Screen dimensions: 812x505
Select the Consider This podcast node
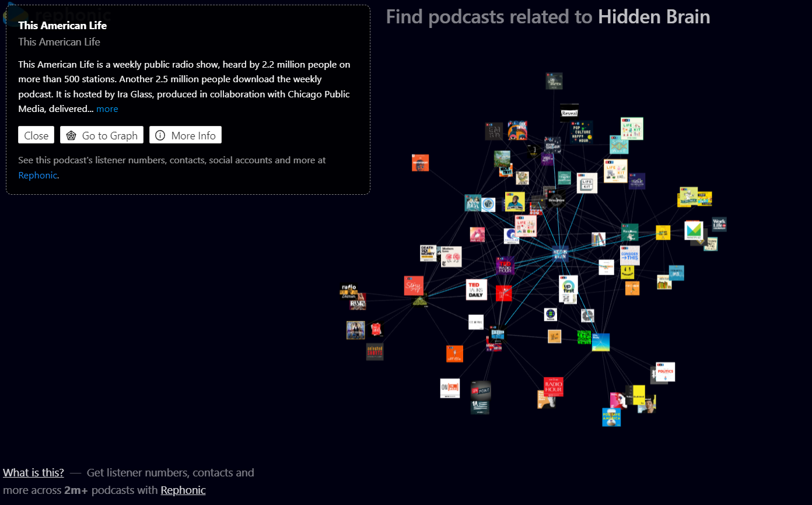(630, 255)
